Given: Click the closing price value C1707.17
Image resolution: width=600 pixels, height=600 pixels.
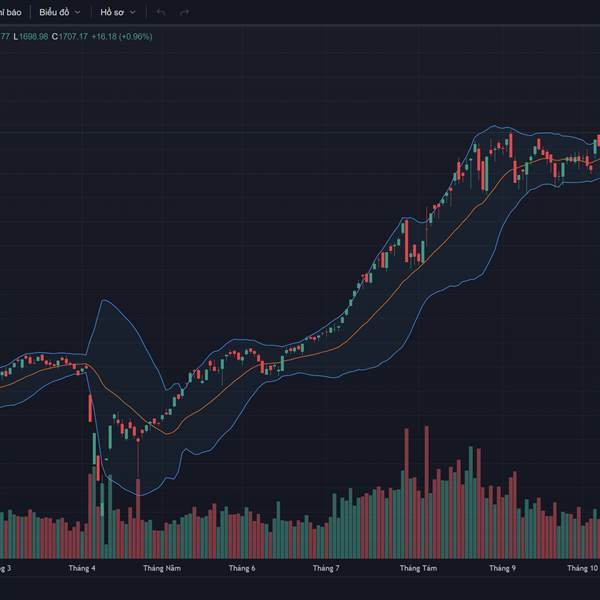Looking at the screenshot, I should point(70,37).
